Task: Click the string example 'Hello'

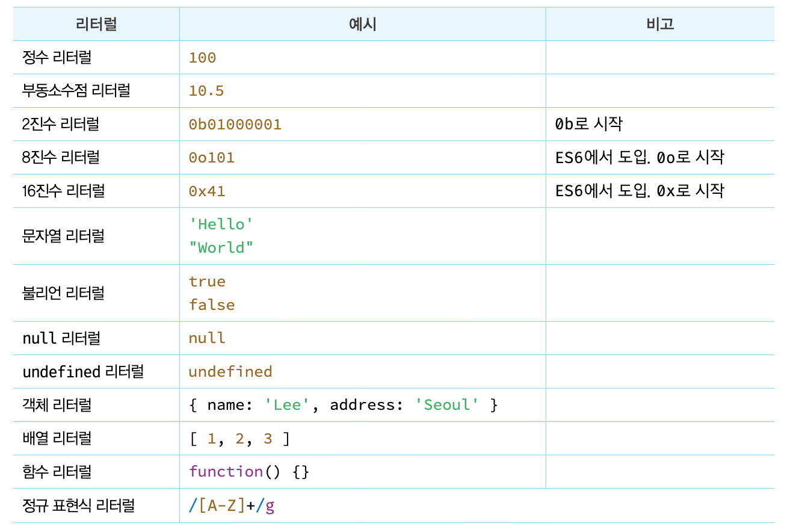Action: (221, 224)
